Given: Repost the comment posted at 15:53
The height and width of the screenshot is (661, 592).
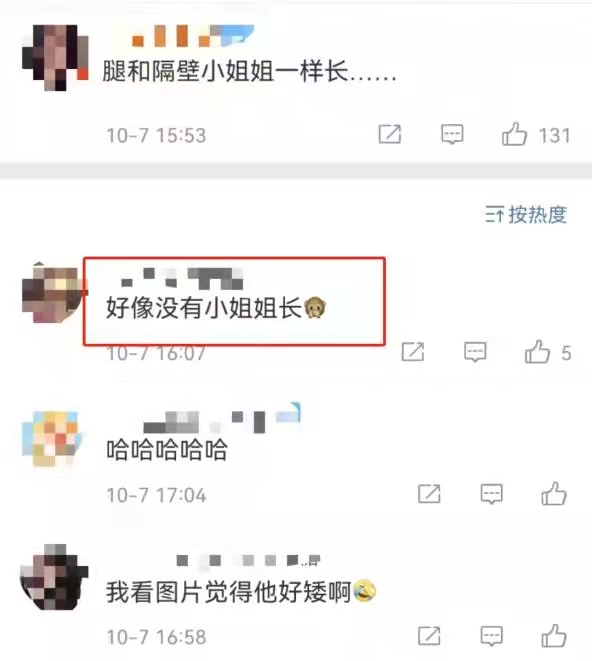Looking at the screenshot, I should [x=390, y=134].
